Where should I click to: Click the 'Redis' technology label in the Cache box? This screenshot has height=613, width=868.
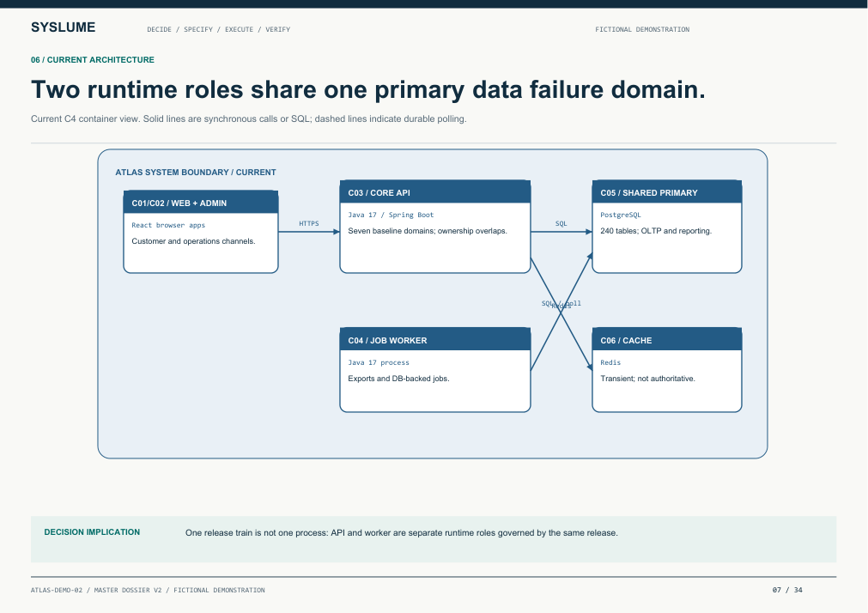point(610,362)
